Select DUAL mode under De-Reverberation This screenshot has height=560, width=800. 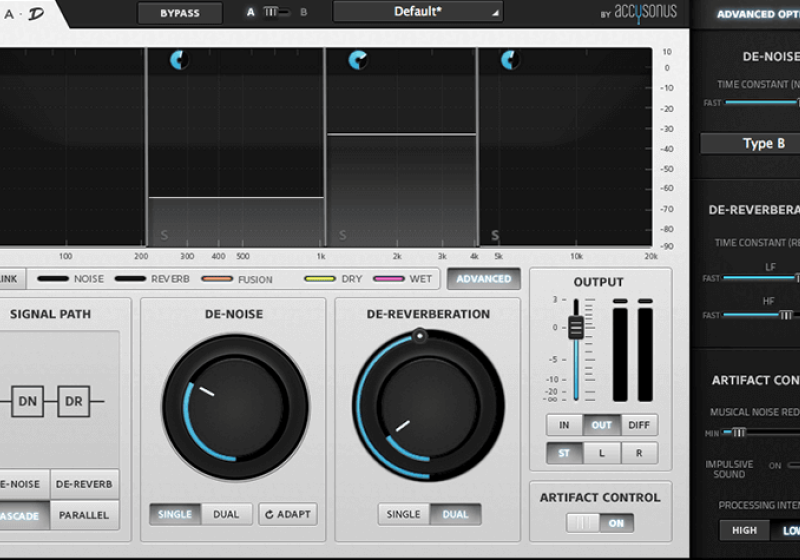tap(455, 514)
